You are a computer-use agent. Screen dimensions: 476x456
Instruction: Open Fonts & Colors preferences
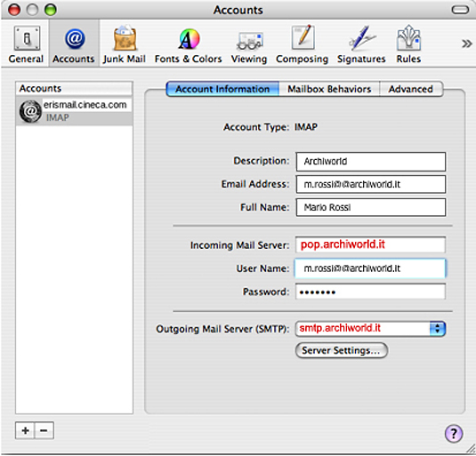189,44
